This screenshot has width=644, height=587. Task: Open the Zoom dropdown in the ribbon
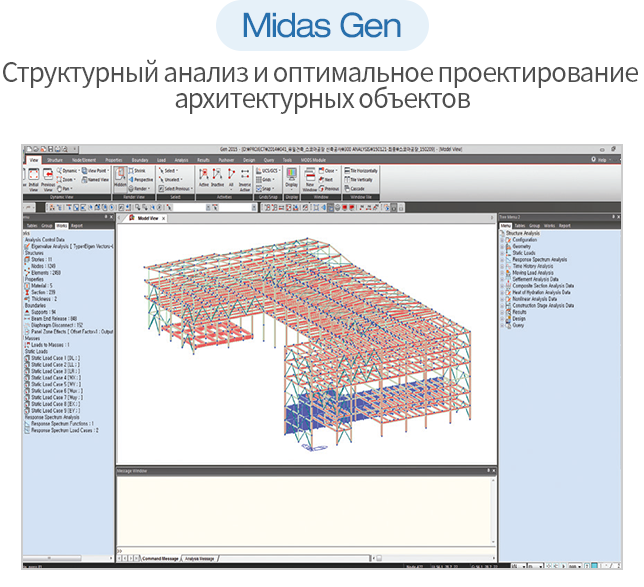[x=66, y=180]
